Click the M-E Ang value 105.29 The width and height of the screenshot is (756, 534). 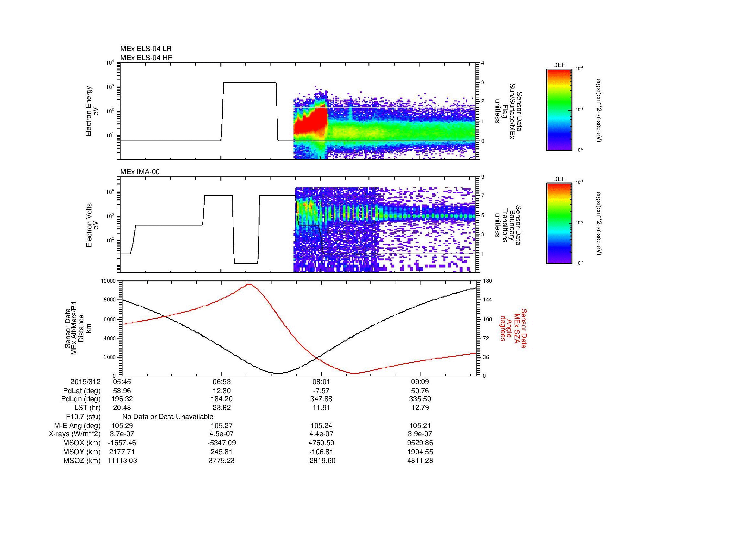(x=122, y=426)
